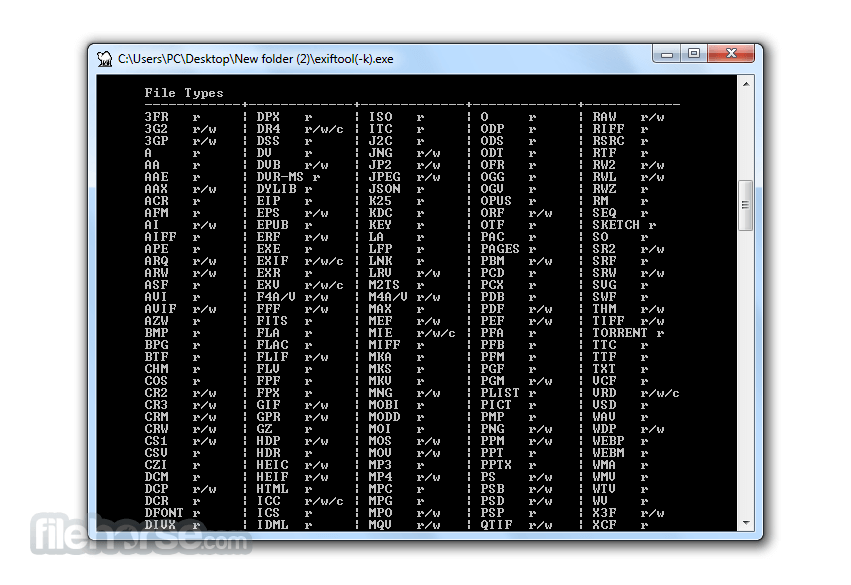Click the 'ISO' file type entry
The height and width of the screenshot is (585, 851).
click(380, 117)
